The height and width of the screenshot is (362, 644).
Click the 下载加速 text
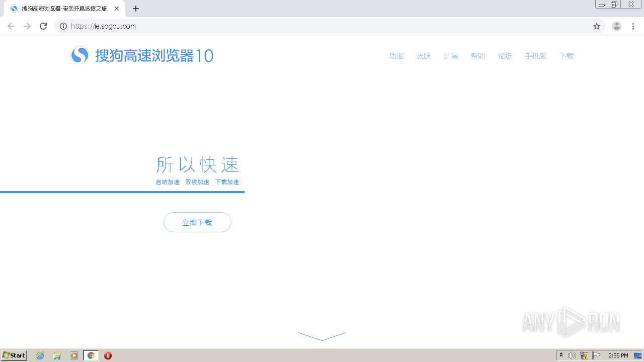[x=227, y=182]
